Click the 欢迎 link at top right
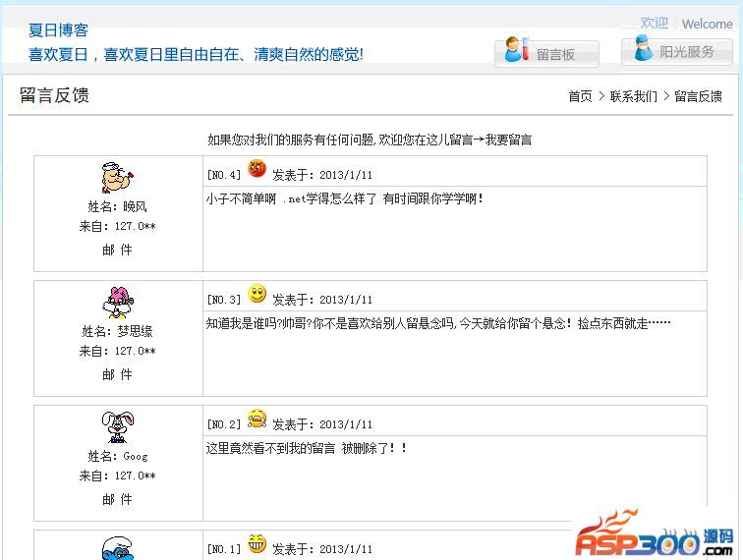 tap(655, 23)
